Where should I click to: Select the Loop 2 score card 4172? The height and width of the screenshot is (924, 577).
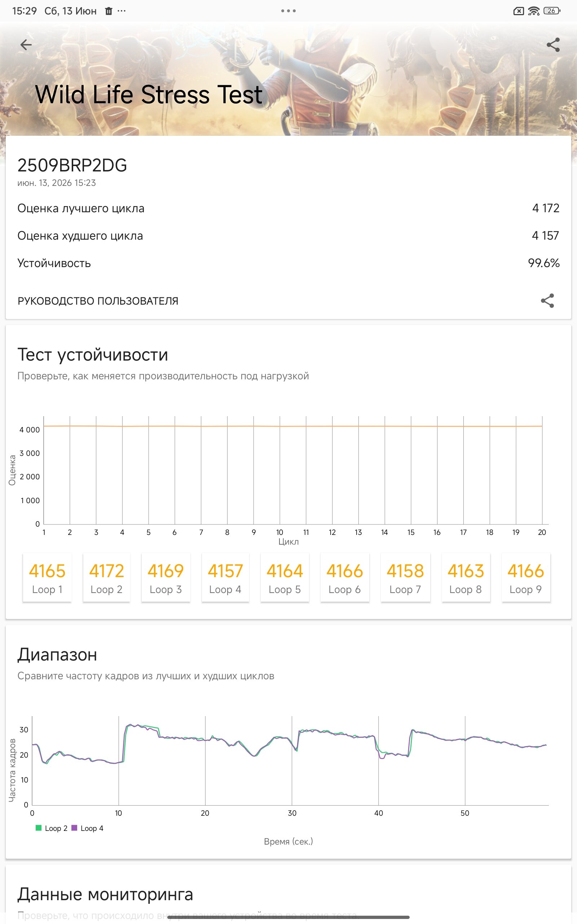(x=106, y=577)
